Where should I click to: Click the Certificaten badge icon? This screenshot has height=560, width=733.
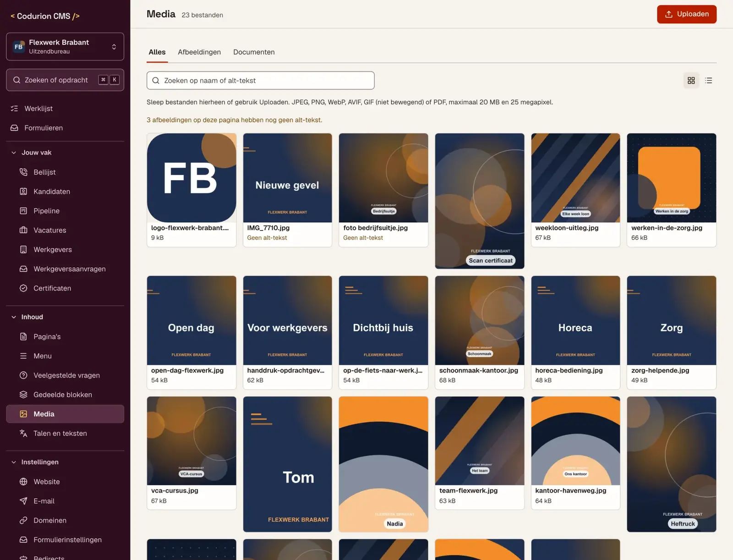point(23,288)
